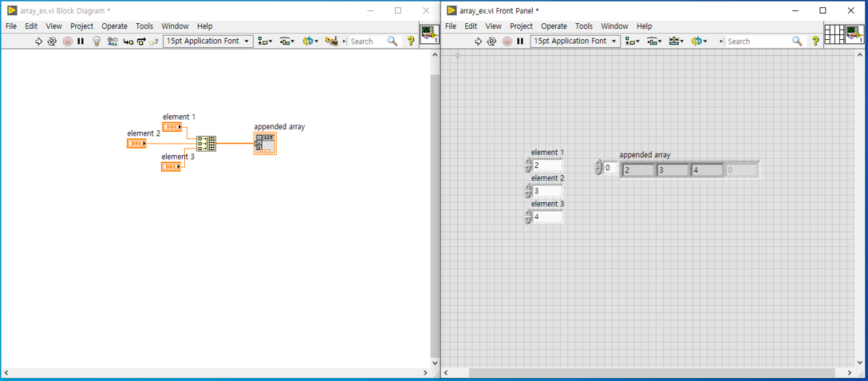Click appended array cell containing 2
Viewport: 868px width, 381px height.
pyautogui.click(x=637, y=170)
